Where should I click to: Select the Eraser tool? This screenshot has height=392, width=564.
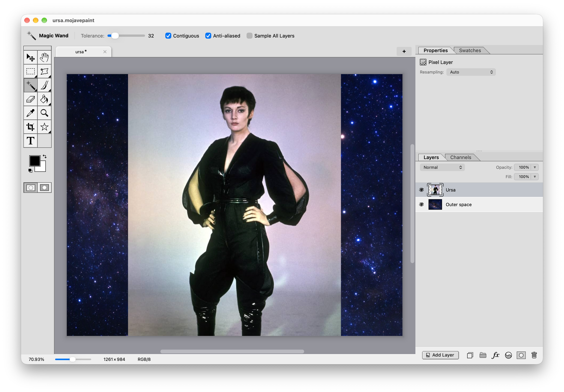30,99
